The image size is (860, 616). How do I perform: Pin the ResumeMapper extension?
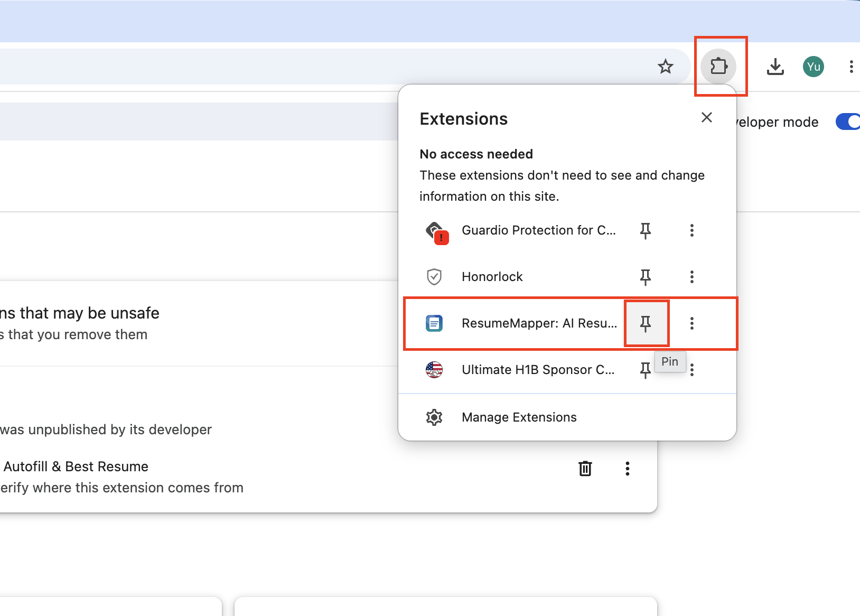[646, 323]
